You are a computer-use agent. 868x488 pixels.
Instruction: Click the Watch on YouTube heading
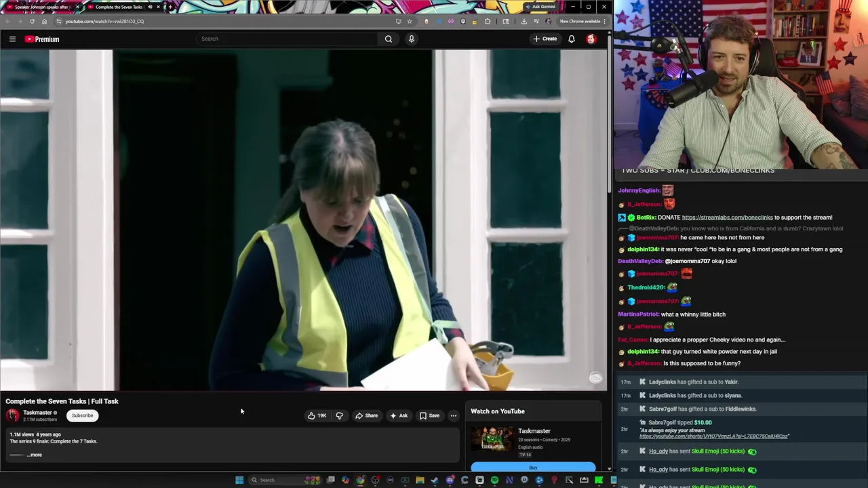(x=498, y=411)
